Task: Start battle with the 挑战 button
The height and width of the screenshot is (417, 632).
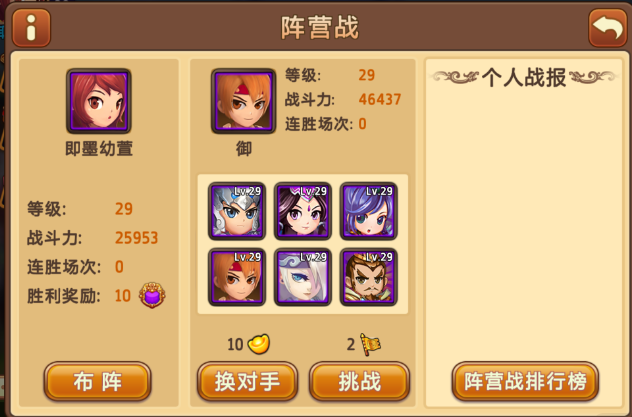Action: point(360,381)
